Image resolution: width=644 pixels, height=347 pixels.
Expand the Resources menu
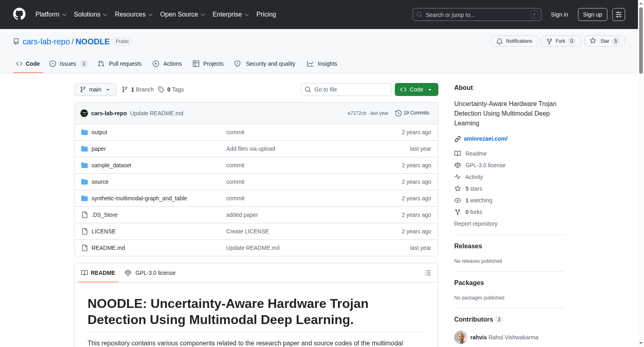(x=134, y=15)
